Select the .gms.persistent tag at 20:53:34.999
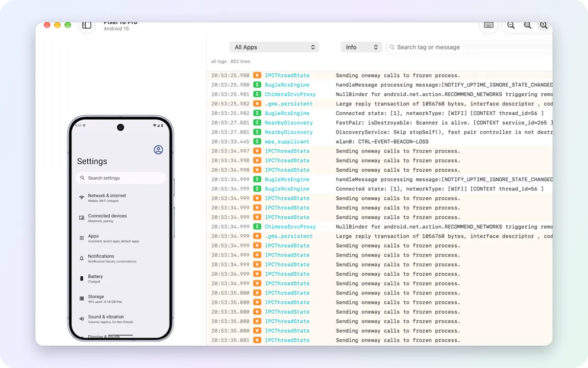Image resolution: width=588 pixels, height=368 pixels. pos(289,236)
